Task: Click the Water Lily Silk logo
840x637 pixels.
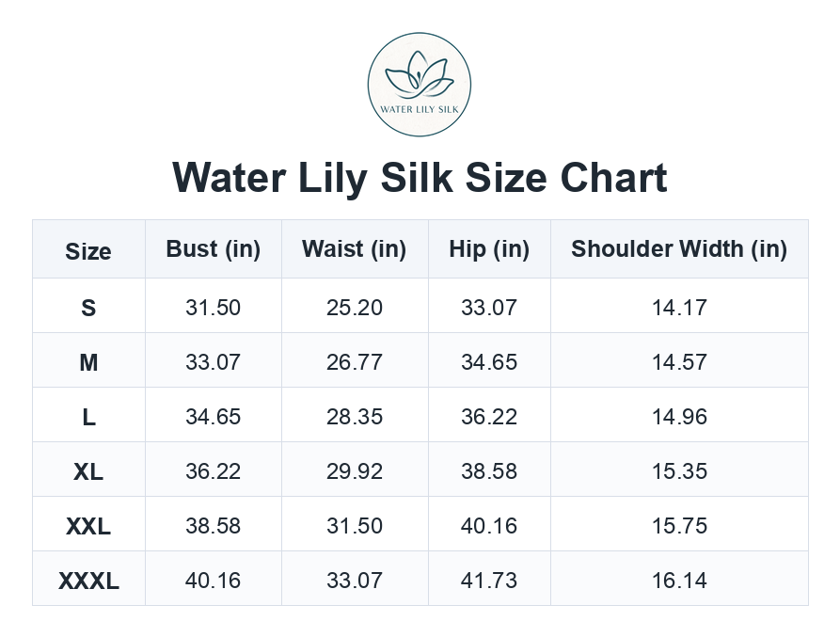Action: coord(420,85)
